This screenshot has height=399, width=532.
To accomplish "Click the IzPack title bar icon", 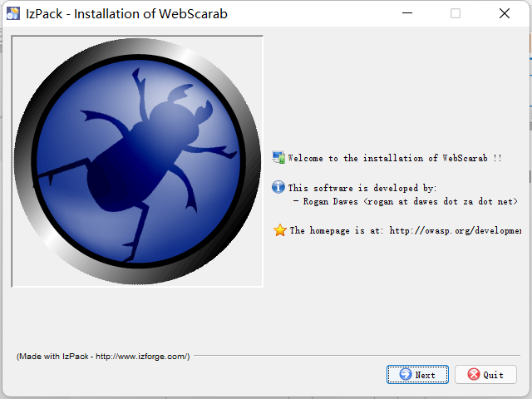I will click(x=13, y=13).
